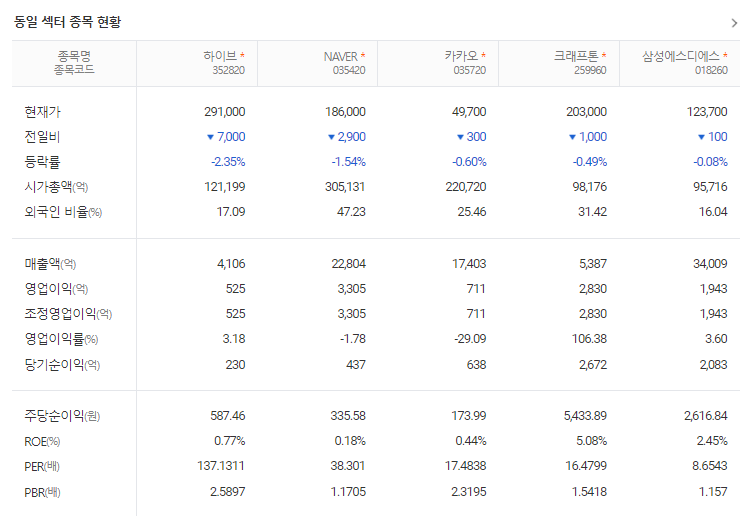This screenshot has width=741, height=516.
Task: Open the 카카오 stock link
Action: [461, 56]
